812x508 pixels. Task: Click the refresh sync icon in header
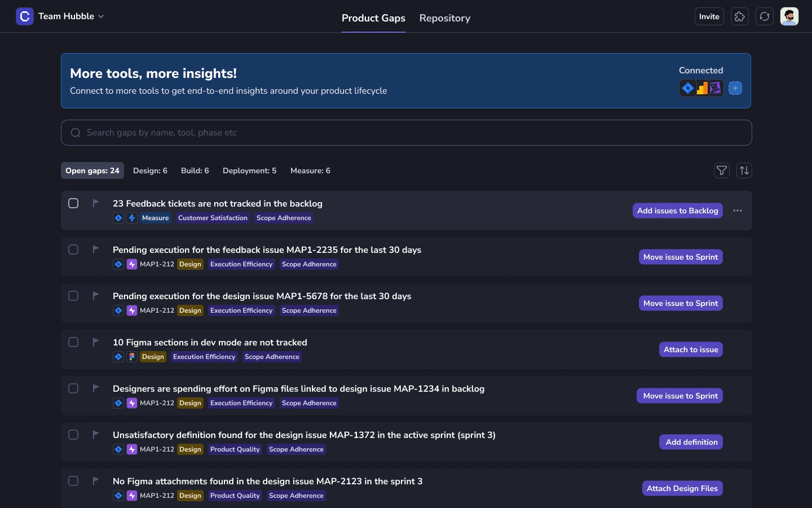pos(765,17)
